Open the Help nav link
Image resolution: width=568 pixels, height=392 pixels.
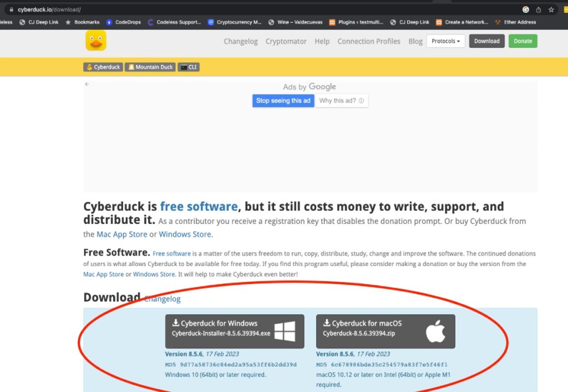click(x=322, y=41)
